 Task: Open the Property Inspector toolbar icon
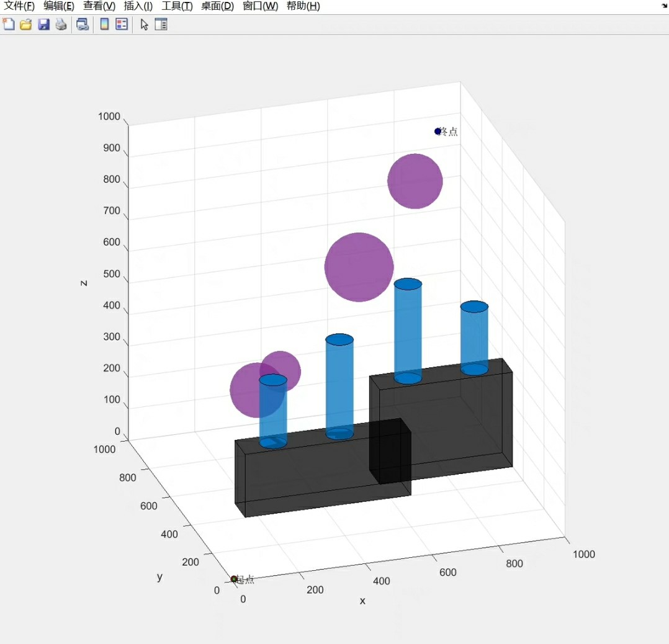tap(161, 24)
